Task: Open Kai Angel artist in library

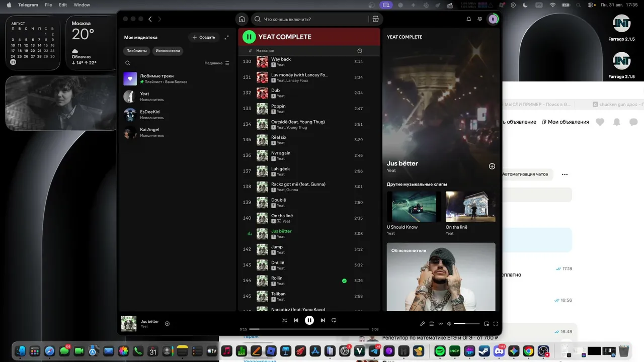Action: pyautogui.click(x=177, y=133)
